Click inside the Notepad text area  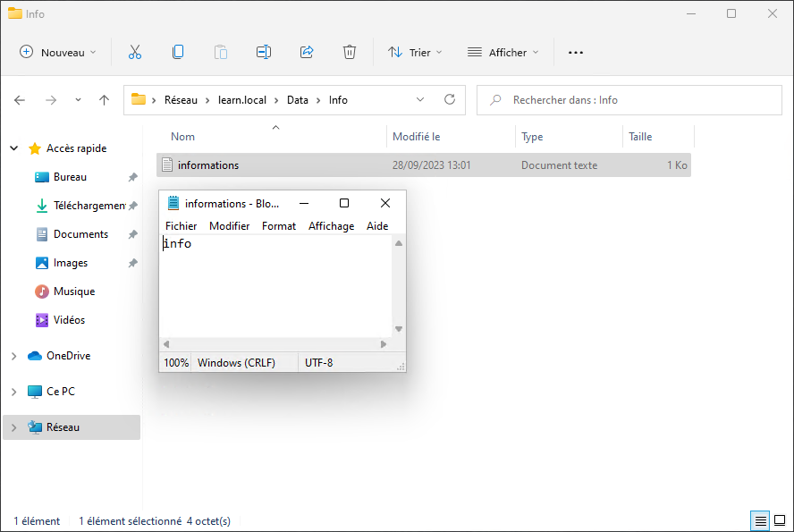[276, 286]
